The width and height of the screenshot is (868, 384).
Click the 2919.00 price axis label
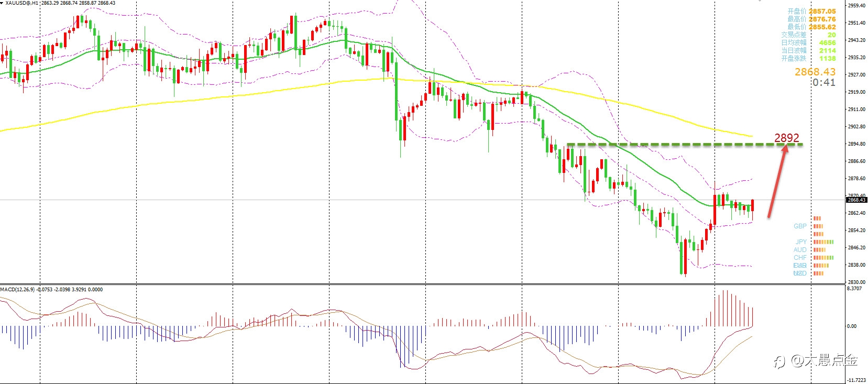pyautogui.click(x=856, y=92)
